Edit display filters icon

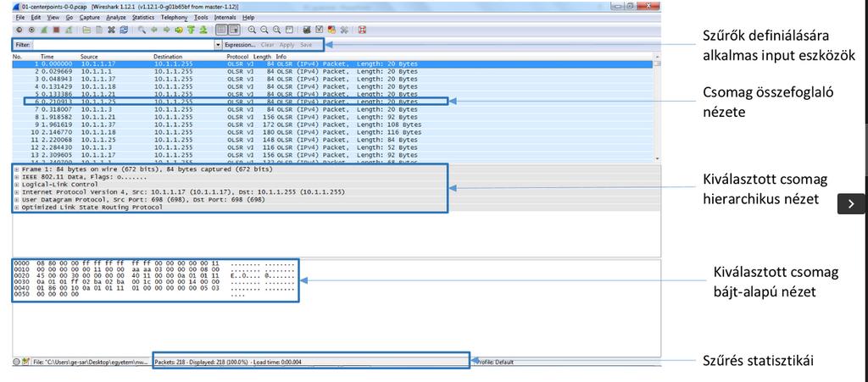[x=320, y=30]
